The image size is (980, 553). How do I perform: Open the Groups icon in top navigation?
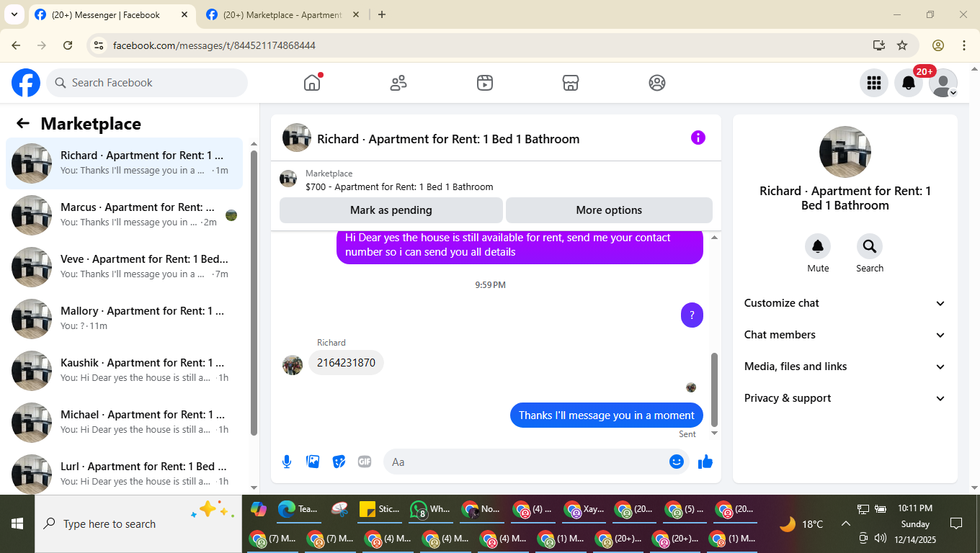[x=657, y=83]
